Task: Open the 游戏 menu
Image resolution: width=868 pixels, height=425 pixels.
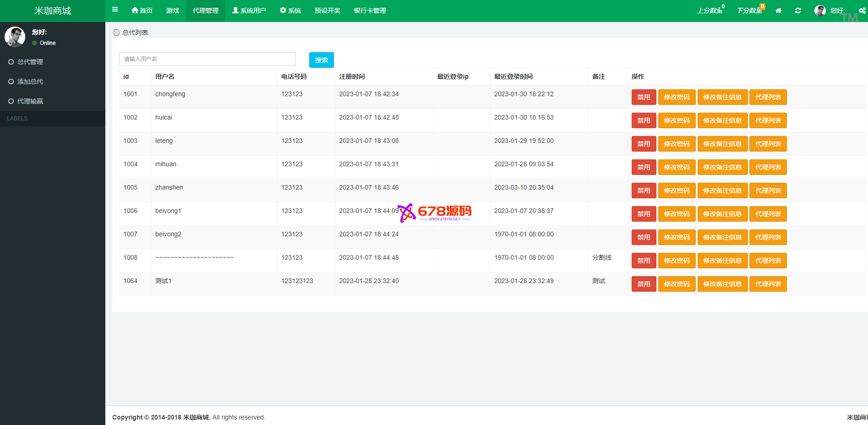Action: (x=173, y=11)
